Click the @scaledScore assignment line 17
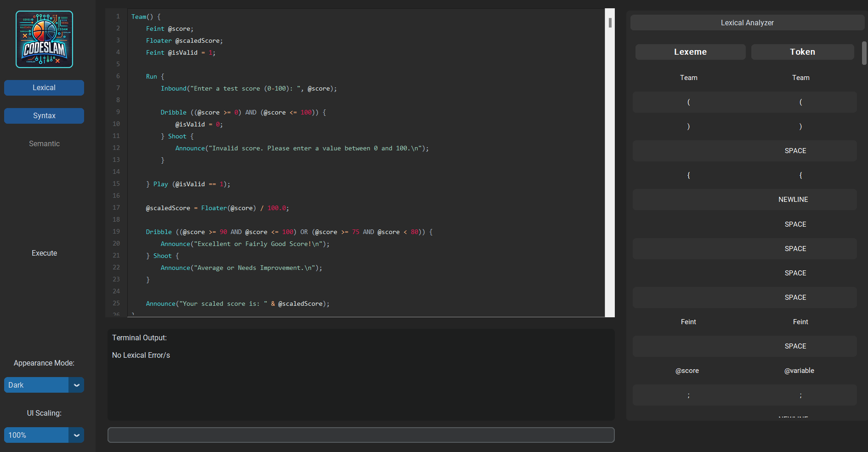868x452 pixels. pyautogui.click(x=217, y=208)
